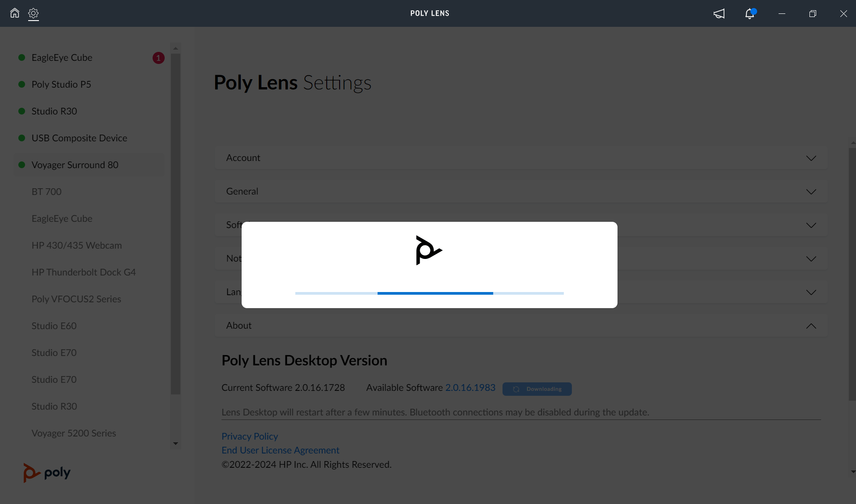856x504 pixels.
Task: Open the Privacy Policy link
Action: (250, 436)
